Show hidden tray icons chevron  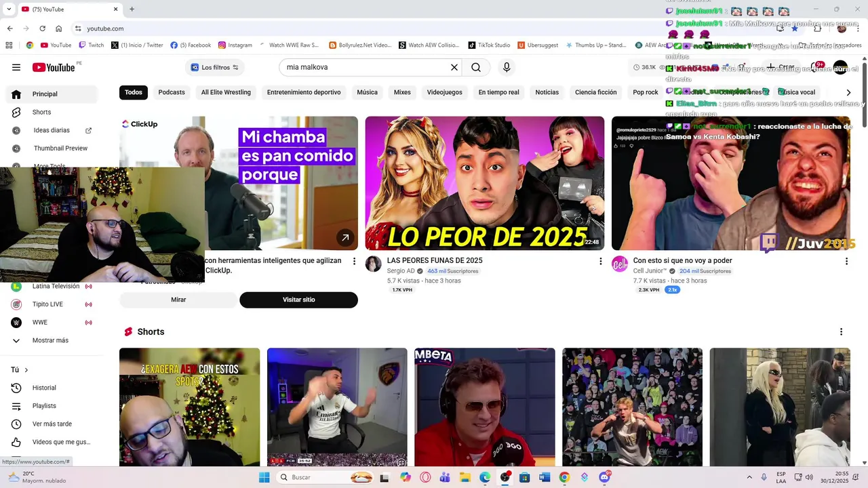[749, 477]
